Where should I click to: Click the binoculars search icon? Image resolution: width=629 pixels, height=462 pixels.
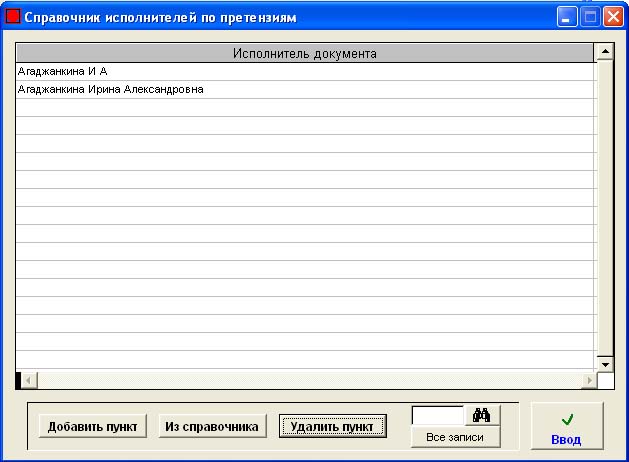[482, 415]
